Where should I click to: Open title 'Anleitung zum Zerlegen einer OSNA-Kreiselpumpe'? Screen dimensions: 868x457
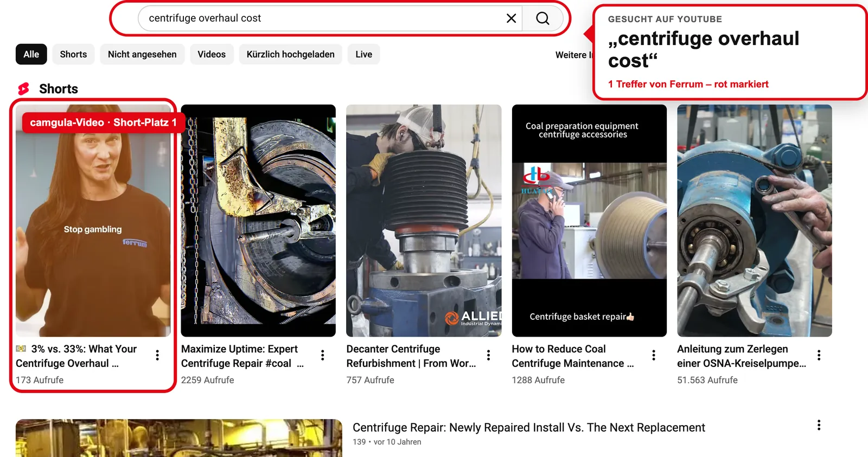point(742,356)
